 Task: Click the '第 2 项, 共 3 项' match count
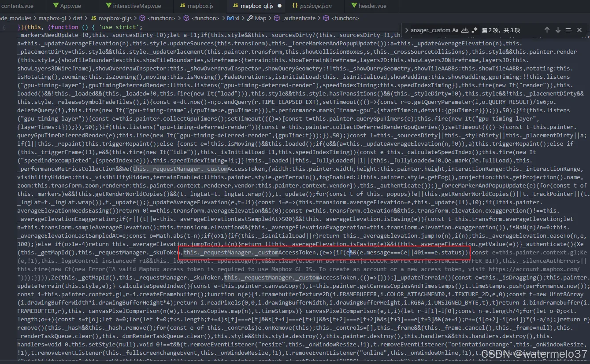[501, 30]
